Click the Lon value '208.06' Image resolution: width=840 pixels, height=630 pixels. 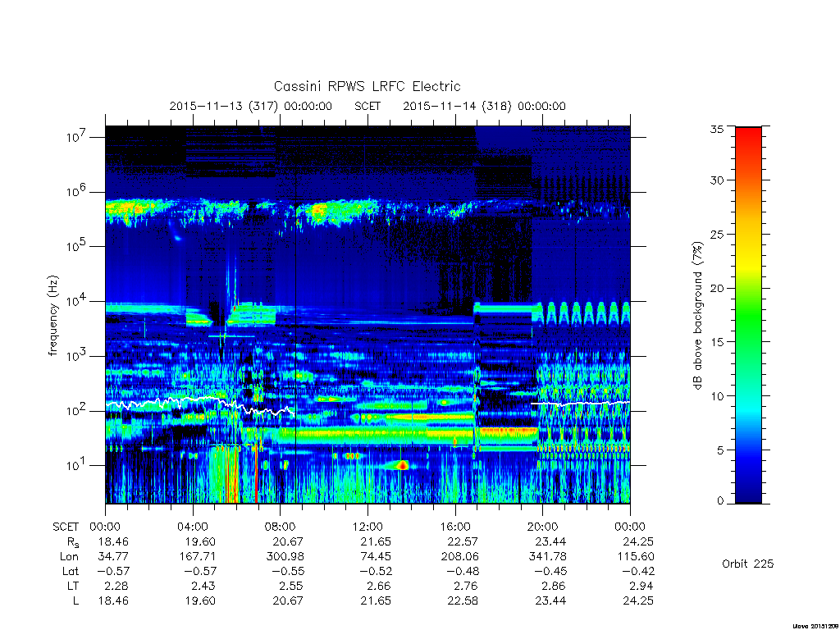(x=459, y=557)
